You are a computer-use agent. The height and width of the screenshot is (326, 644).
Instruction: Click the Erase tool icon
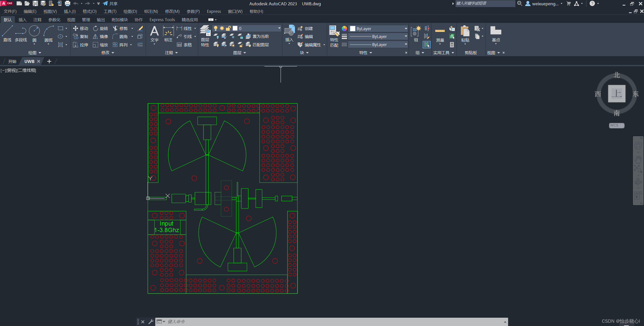[140, 28]
